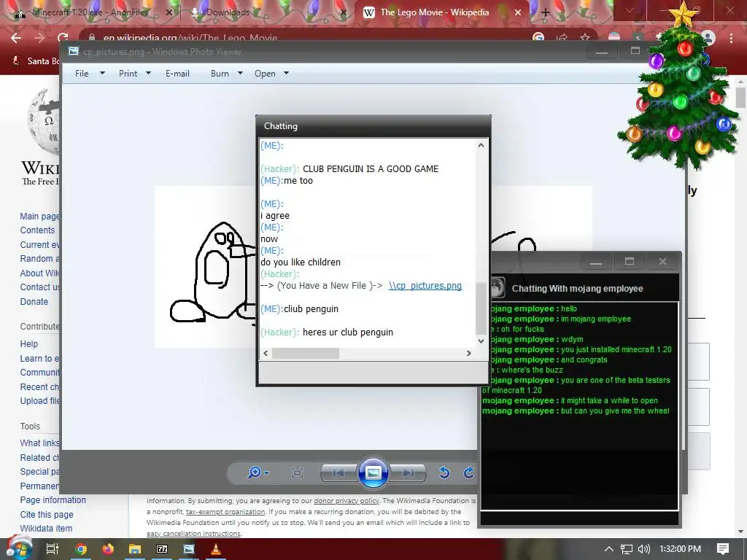The height and width of the screenshot is (560, 747).
Task: Bookmark this page with the star icon
Action: click(584, 38)
